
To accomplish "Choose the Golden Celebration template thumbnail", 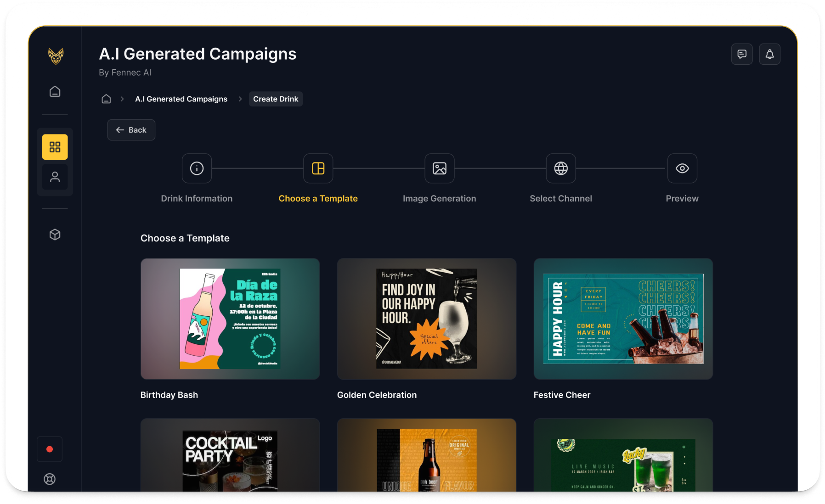I will 427,319.
